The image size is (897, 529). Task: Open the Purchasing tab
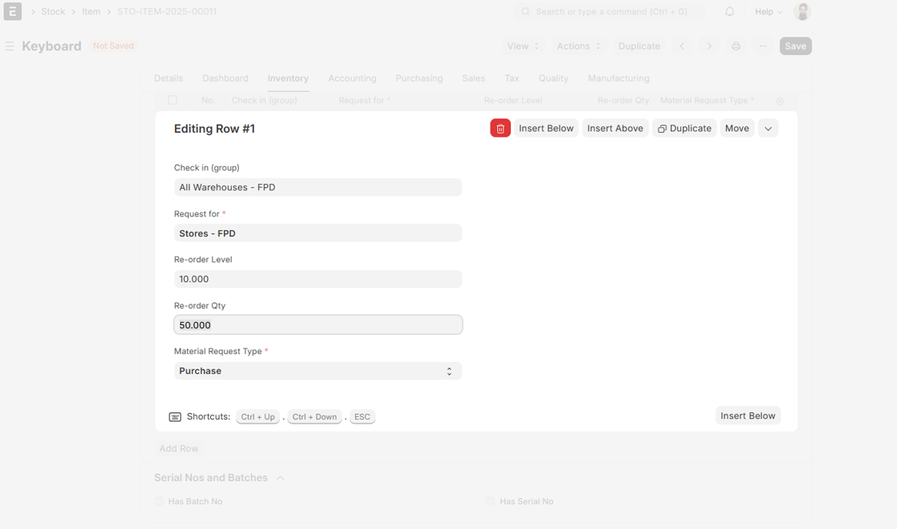(x=419, y=78)
